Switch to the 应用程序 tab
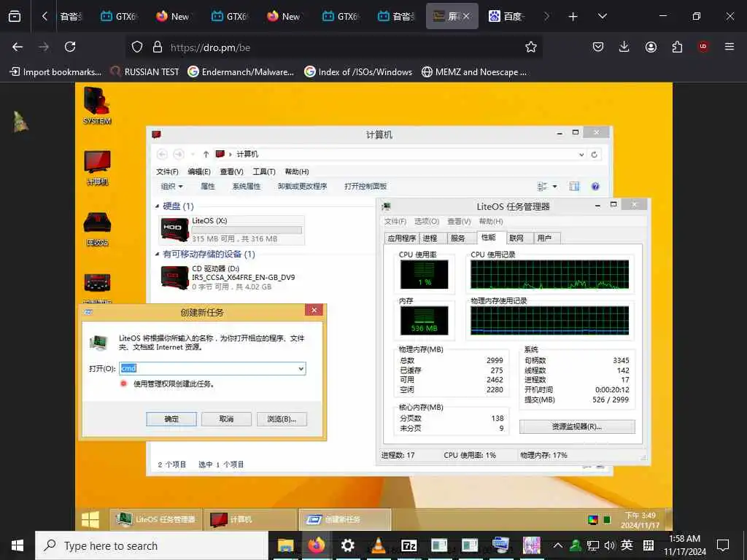Image resolution: width=747 pixels, height=560 pixels. coord(402,238)
